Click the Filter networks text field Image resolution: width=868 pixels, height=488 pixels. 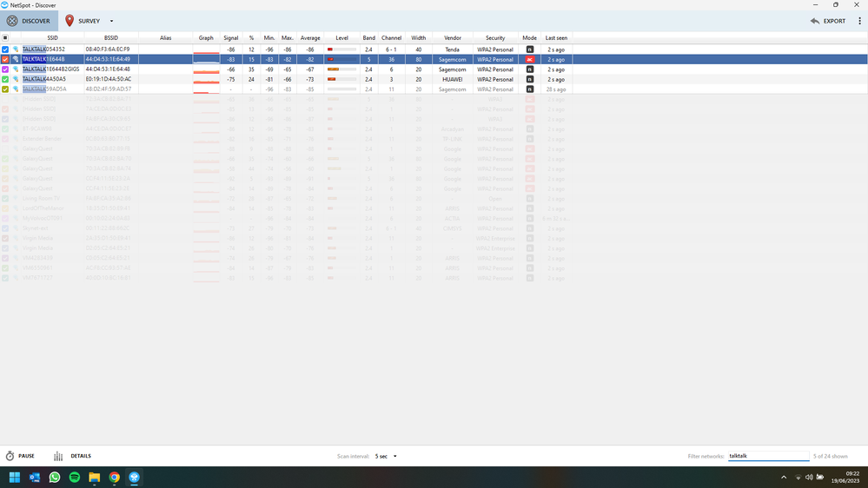point(767,456)
